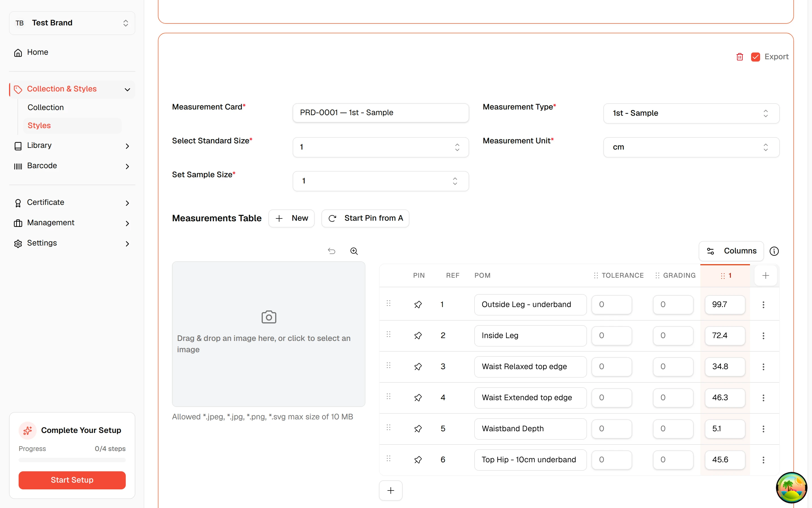Expand the Library menu
Screen dimensions: 812x508
pyautogui.click(x=72, y=145)
